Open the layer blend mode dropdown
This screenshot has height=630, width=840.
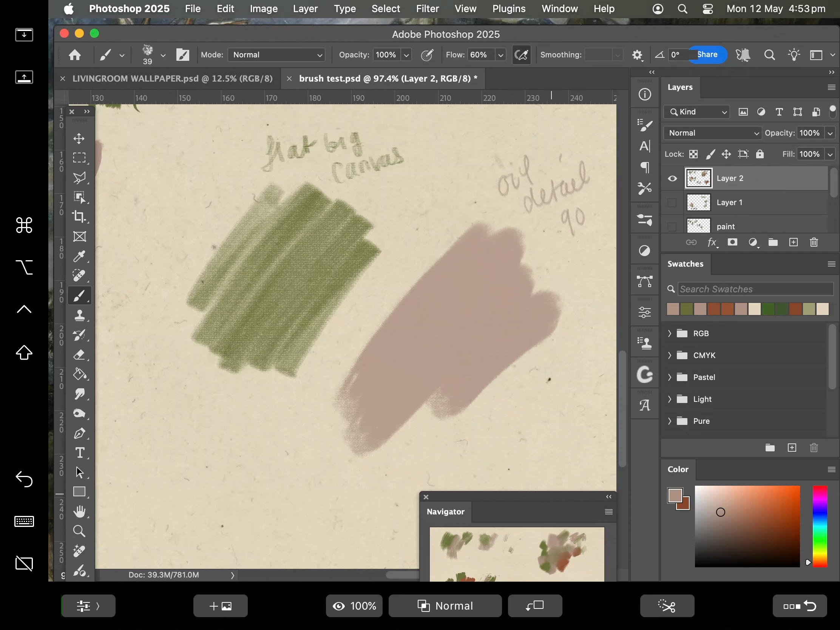tap(713, 133)
